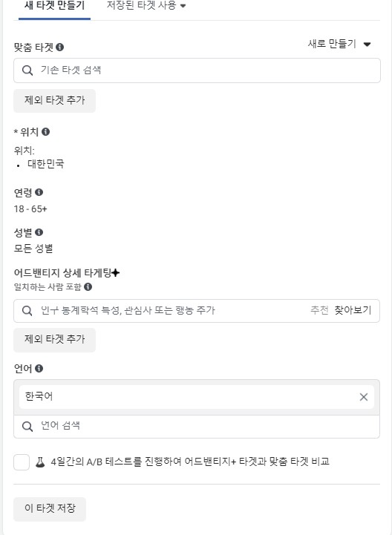Click sparkle icon after 어드밴티지 상세 타게팅

point(115,273)
